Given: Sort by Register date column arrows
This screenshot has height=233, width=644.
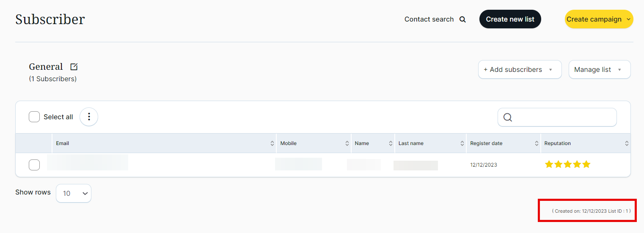Looking at the screenshot, I should pos(537,144).
